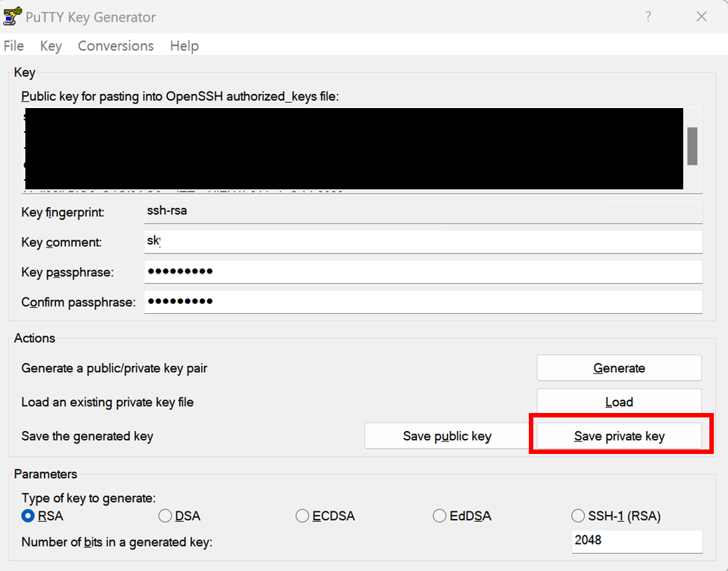
Task: Open the Conversions menu
Action: [116, 46]
